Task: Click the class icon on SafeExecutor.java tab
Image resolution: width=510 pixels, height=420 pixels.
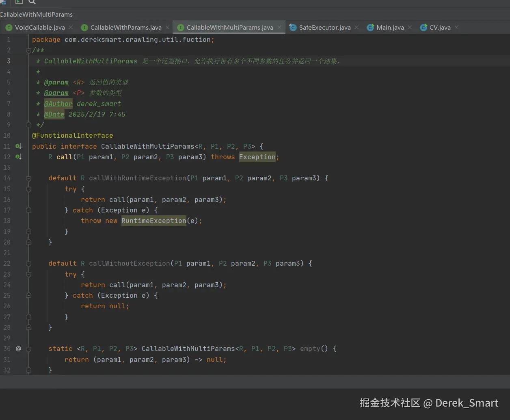Action: (293, 28)
